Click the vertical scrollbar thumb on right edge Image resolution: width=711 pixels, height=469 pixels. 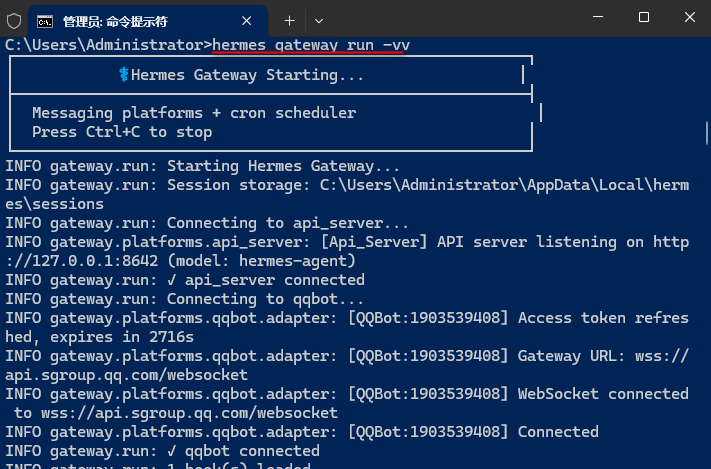pos(707,133)
